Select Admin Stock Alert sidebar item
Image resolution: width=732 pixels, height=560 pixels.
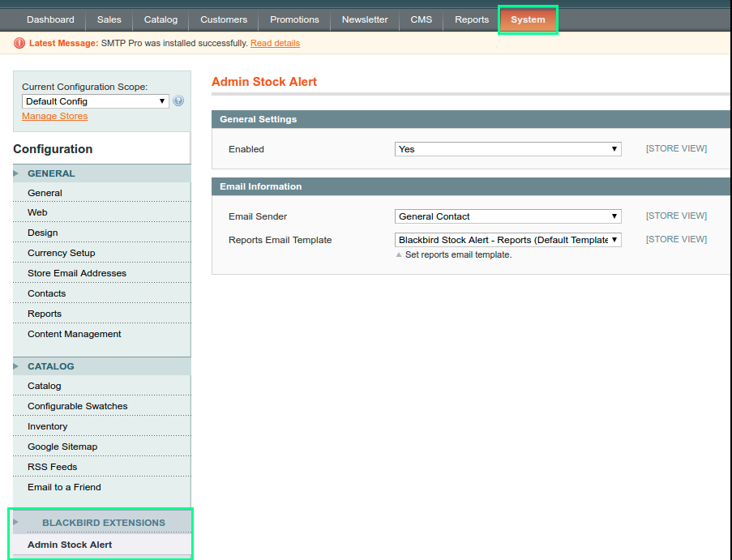coord(102,545)
